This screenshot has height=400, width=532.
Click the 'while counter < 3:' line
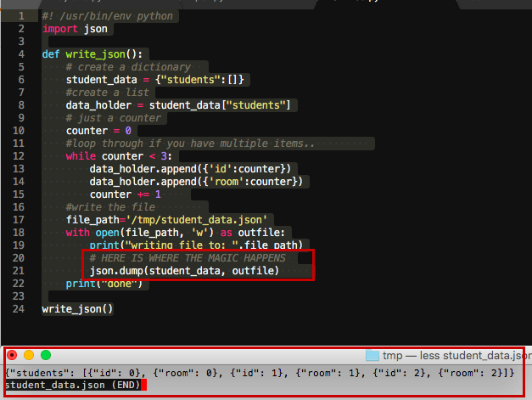point(119,156)
